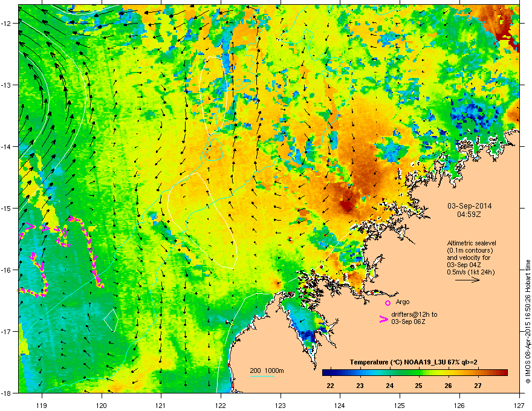The height and width of the screenshot is (411, 532).
Task: Click the colorbar value 25
Action: pyautogui.click(x=419, y=386)
